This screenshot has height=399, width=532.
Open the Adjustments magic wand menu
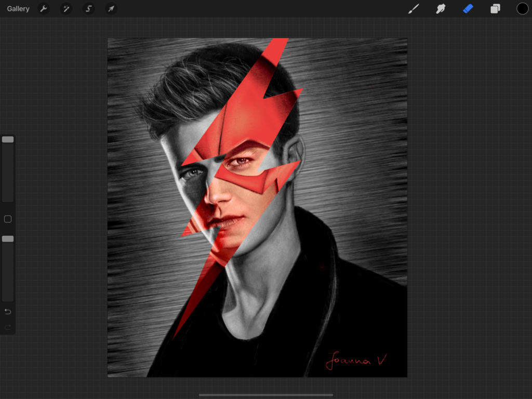click(x=66, y=9)
